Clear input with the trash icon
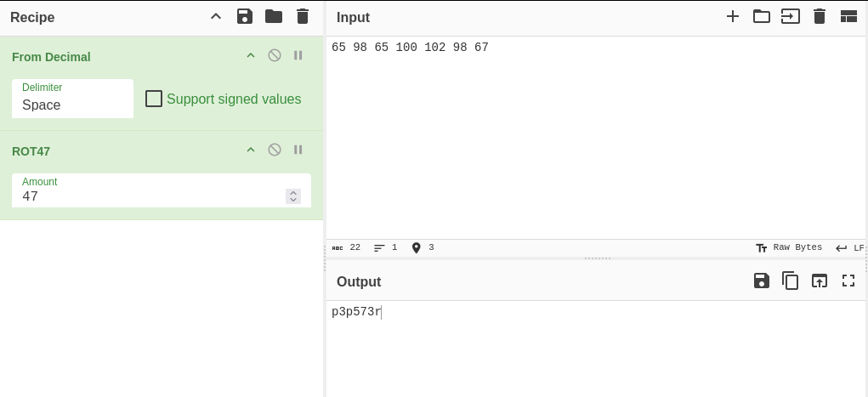The width and height of the screenshot is (868, 397). [820, 17]
